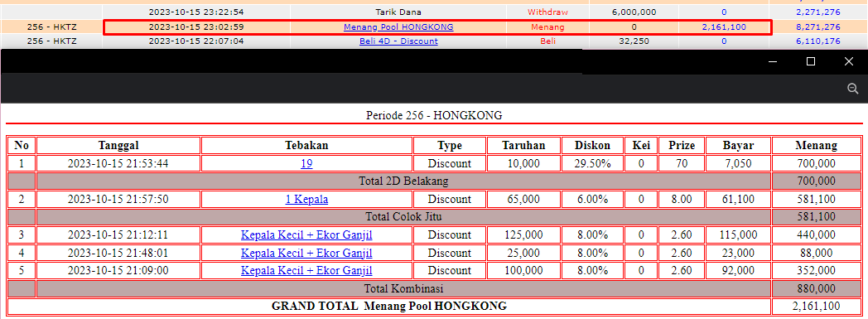868x319 pixels.
Task: Select the timestamp 2023-10-15 23:02:59
Action: pyautogui.click(x=196, y=27)
